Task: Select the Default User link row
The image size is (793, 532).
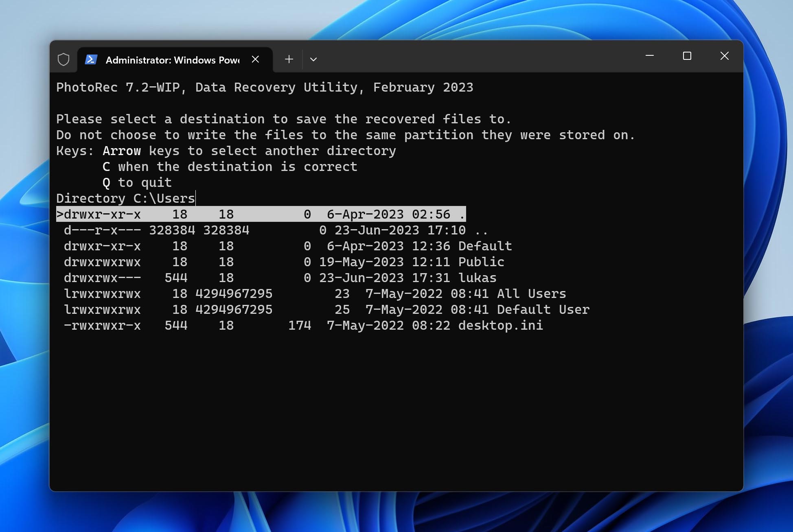Action: 327,309
